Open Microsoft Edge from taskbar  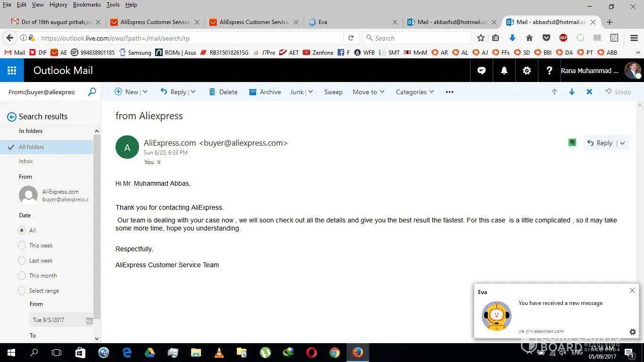(127, 353)
